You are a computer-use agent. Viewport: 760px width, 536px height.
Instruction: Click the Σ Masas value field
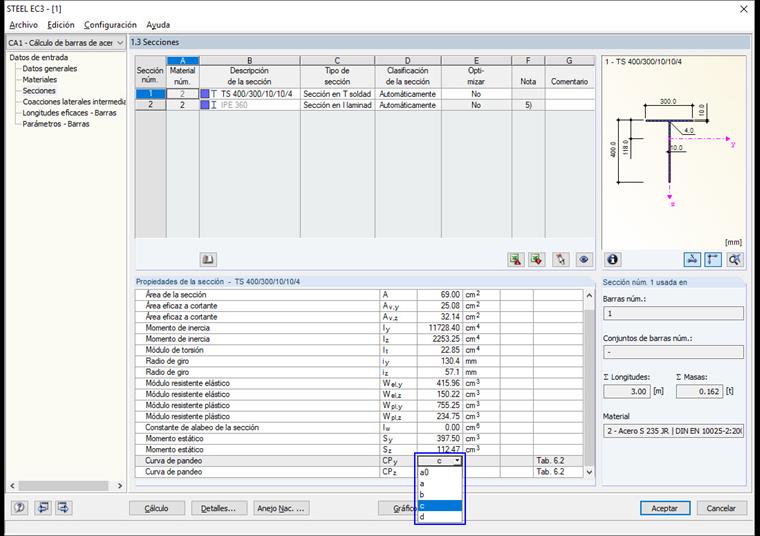coord(699,391)
